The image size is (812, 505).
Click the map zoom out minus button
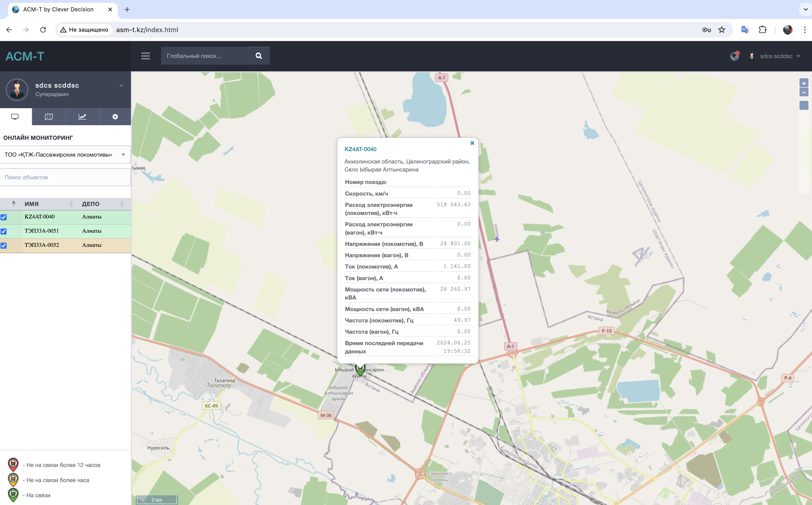point(804,92)
